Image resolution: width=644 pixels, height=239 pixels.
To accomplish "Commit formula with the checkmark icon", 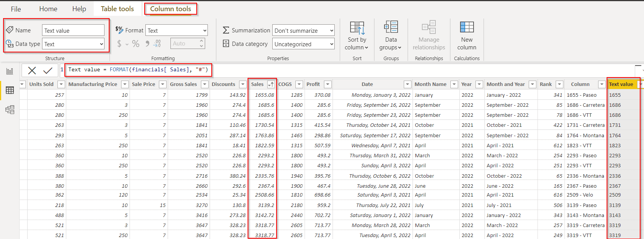I will [x=48, y=70].
